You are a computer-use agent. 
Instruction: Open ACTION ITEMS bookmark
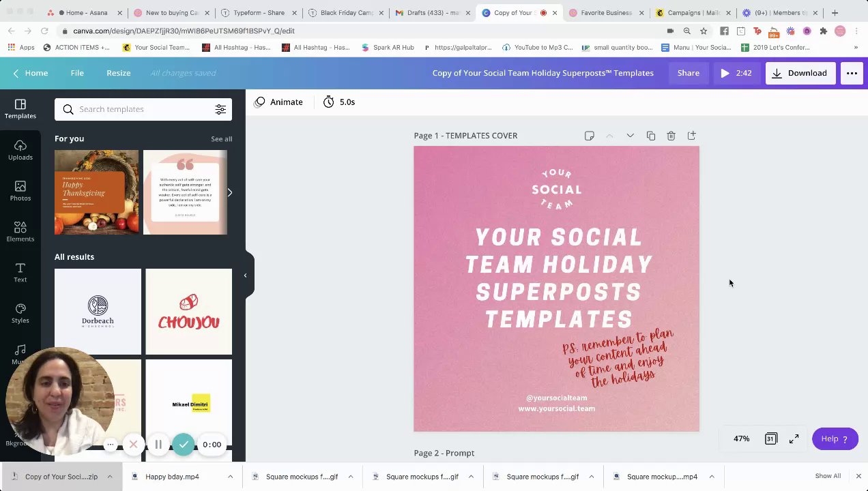(76, 48)
